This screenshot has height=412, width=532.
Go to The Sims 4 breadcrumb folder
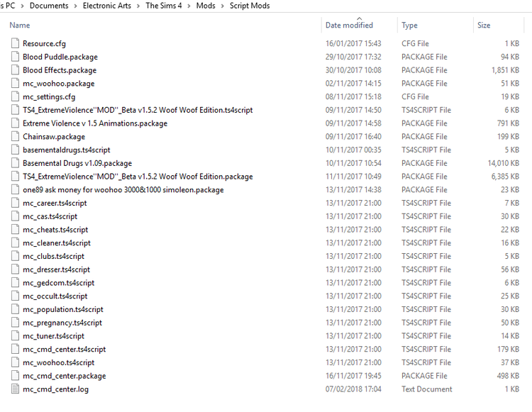tap(164, 6)
